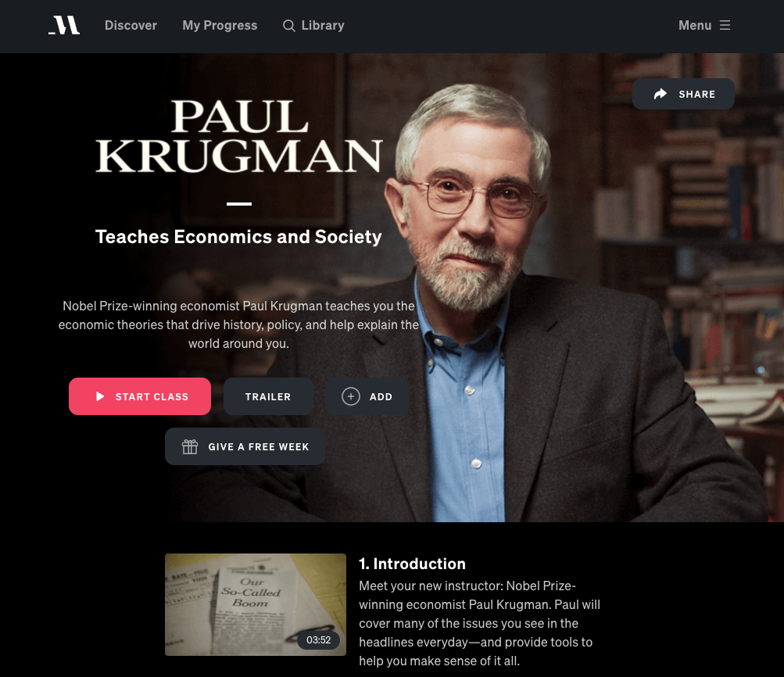Click the plus circle icon for Add
The image size is (784, 677).
pyautogui.click(x=351, y=396)
